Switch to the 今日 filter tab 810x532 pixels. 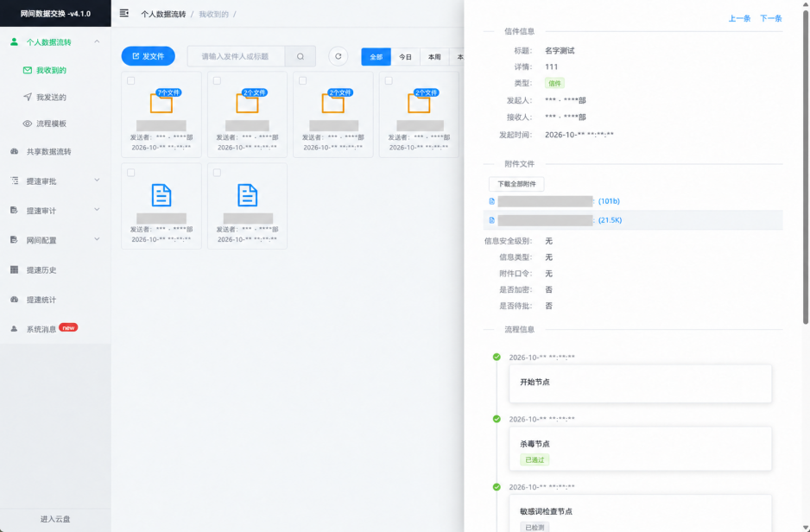tap(406, 57)
